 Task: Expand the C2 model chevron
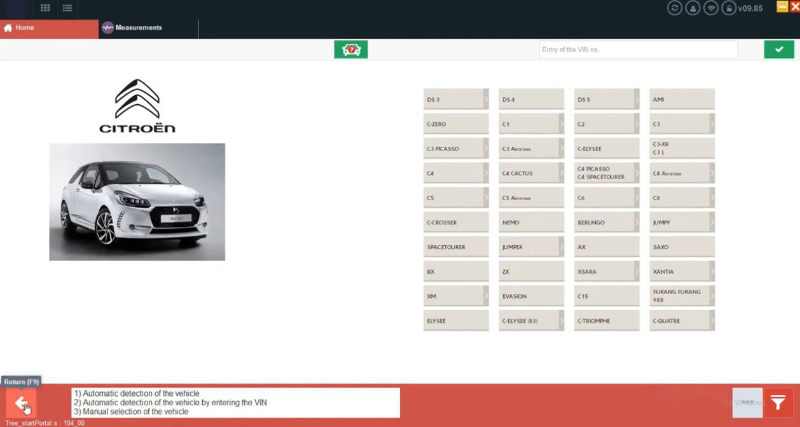(x=637, y=123)
